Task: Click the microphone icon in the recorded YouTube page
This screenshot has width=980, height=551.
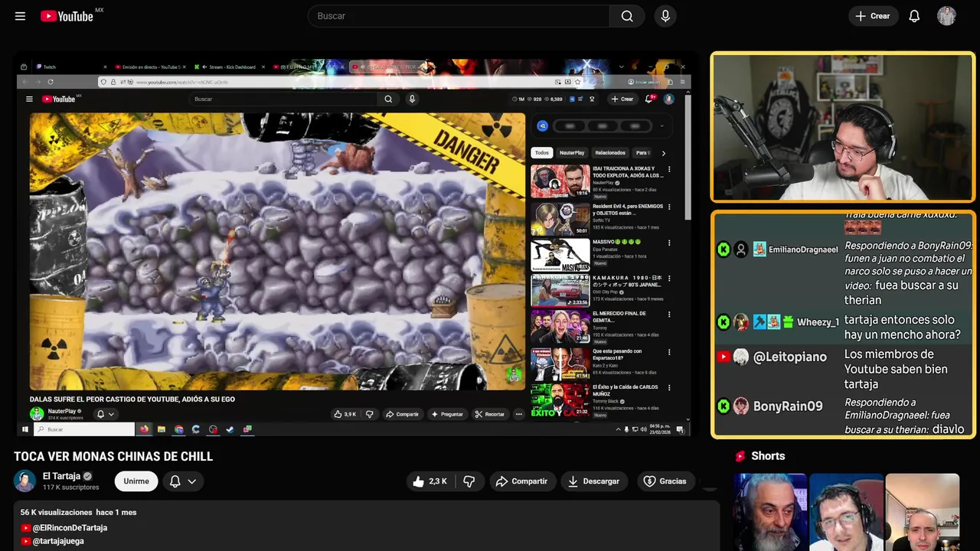Action: pos(412,99)
